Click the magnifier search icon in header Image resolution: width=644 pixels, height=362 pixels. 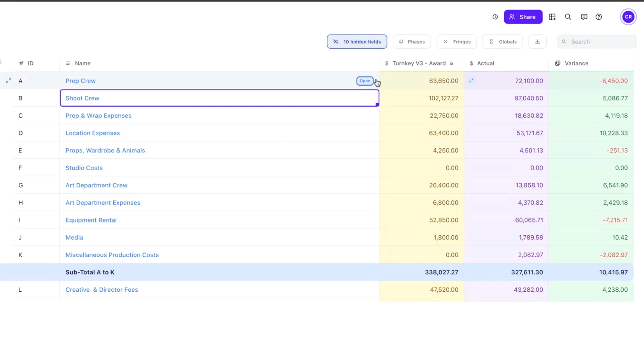click(x=568, y=17)
